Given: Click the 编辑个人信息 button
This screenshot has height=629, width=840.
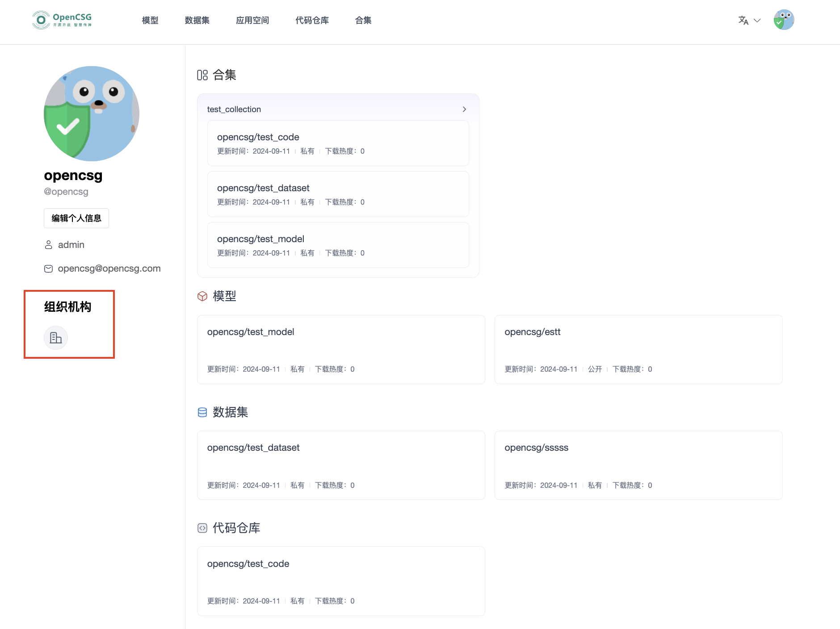Looking at the screenshot, I should point(76,218).
